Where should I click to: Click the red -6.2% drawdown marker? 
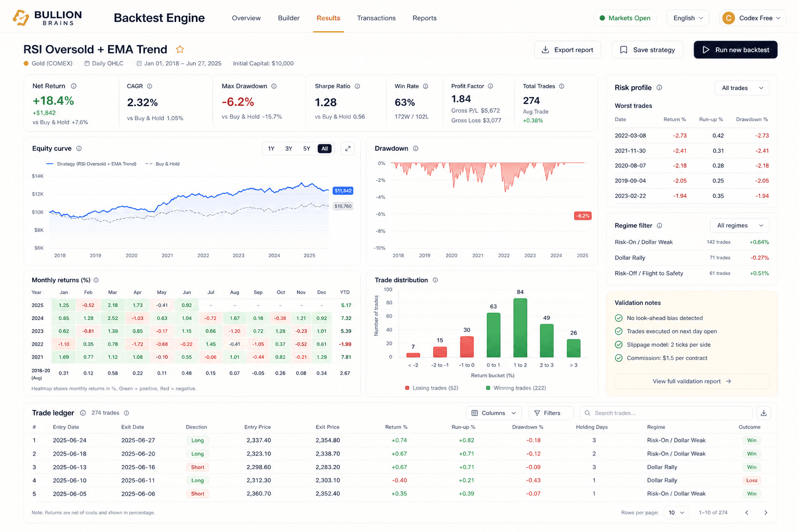click(583, 216)
